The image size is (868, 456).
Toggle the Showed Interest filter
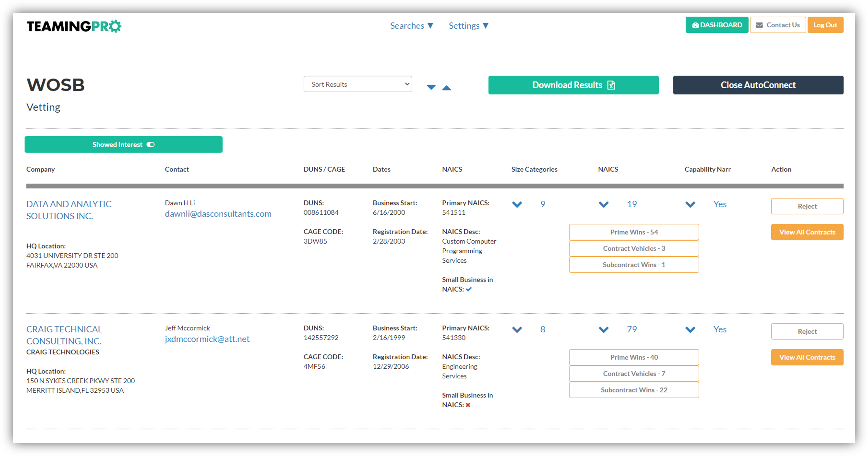pyautogui.click(x=123, y=145)
